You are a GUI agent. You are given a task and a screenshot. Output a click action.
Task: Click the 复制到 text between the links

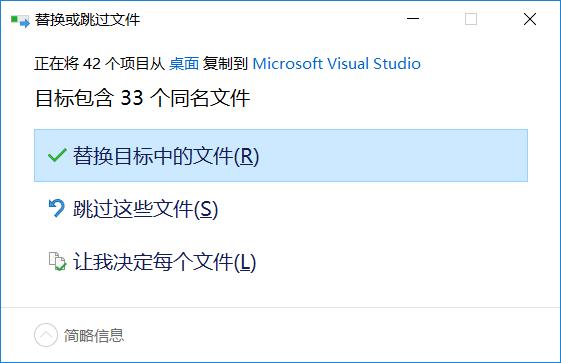coord(225,64)
